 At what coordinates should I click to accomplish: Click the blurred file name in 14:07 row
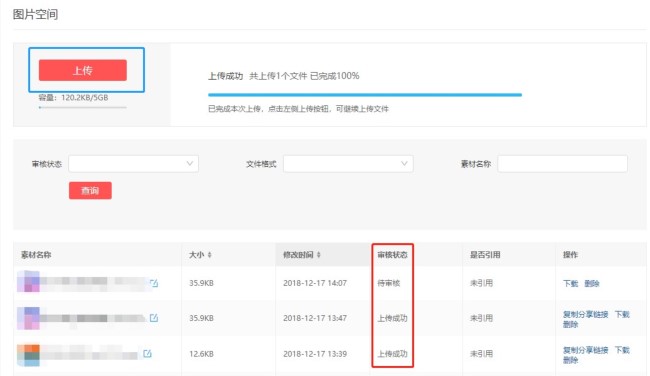click(95, 281)
